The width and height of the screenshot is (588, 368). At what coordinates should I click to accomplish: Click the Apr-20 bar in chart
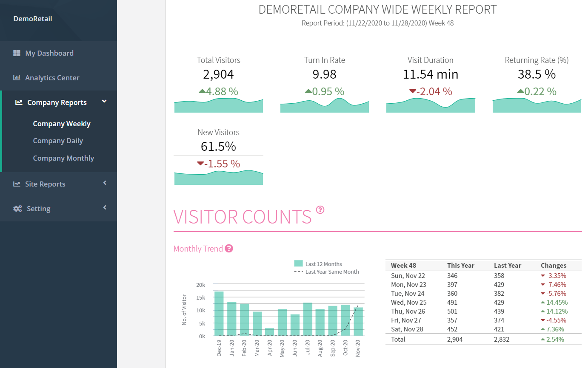270,332
